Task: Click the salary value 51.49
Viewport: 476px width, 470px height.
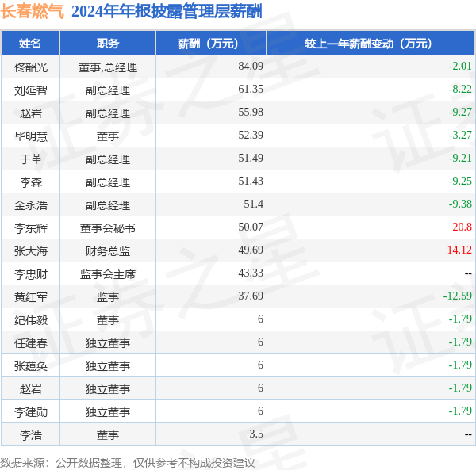Action: pos(251,159)
